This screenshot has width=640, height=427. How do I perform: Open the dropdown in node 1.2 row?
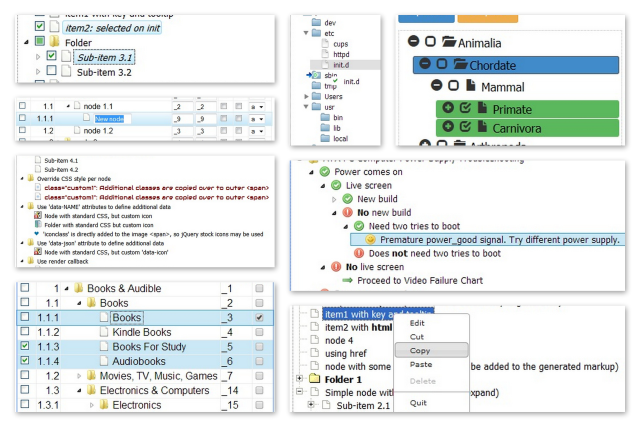257,131
